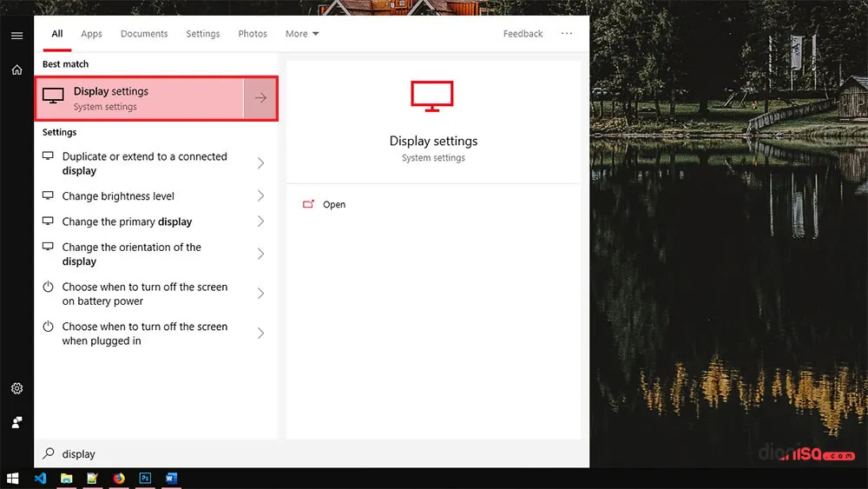
Task: Select Choose when to turn off screen when plugged in
Action: click(x=155, y=334)
